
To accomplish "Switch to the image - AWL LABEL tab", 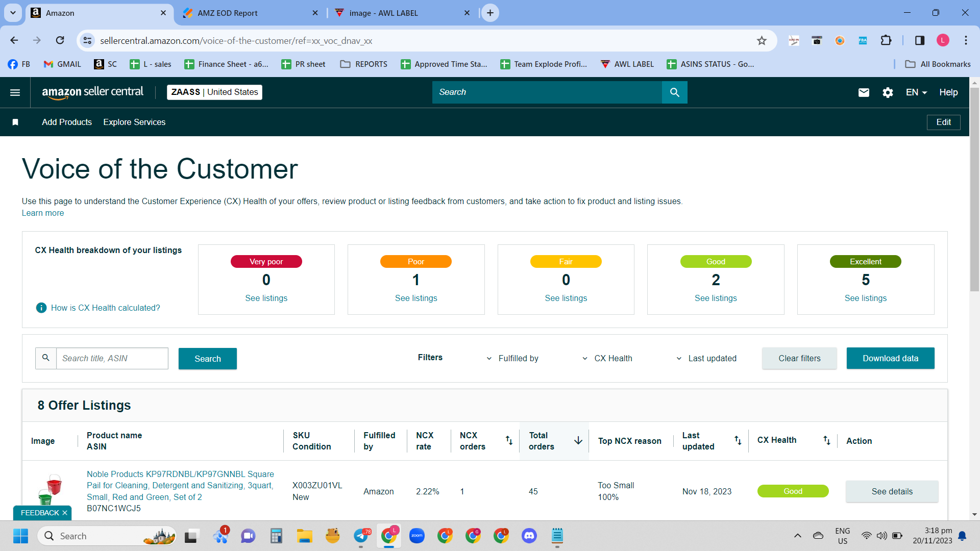I will point(402,13).
